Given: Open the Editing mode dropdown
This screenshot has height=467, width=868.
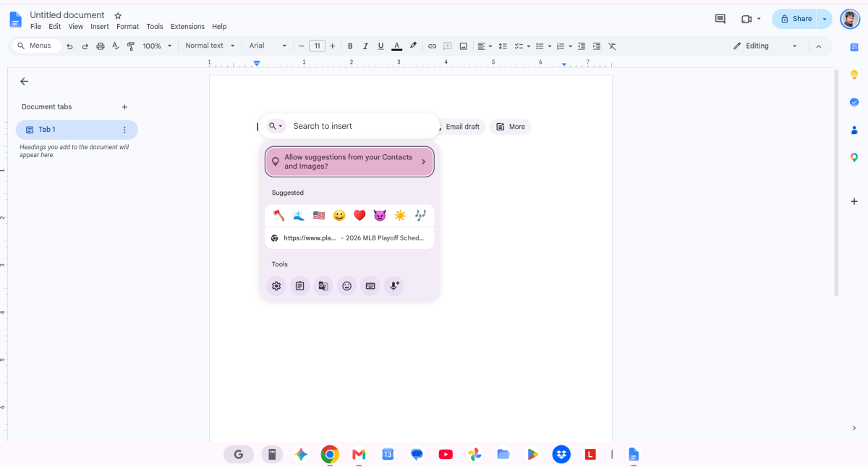Looking at the screenshot, I should [765, 46].
